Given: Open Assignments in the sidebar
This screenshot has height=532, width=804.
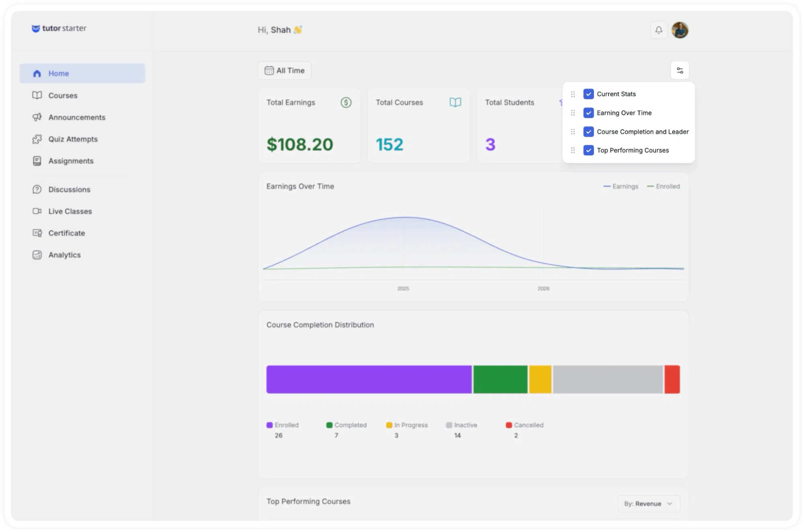Looking at the screenshot, I should coord(82,161).
